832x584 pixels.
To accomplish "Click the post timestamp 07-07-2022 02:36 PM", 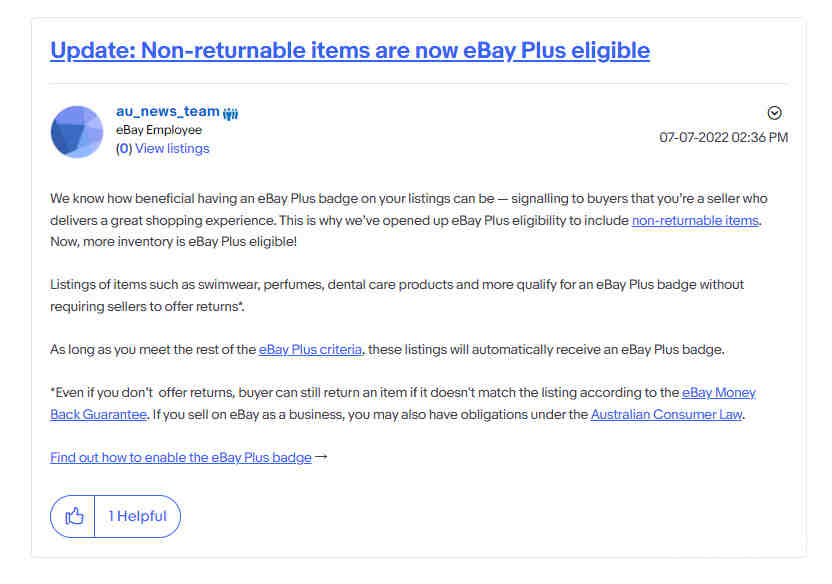I will pyautogui.click(x=723, y=137).
